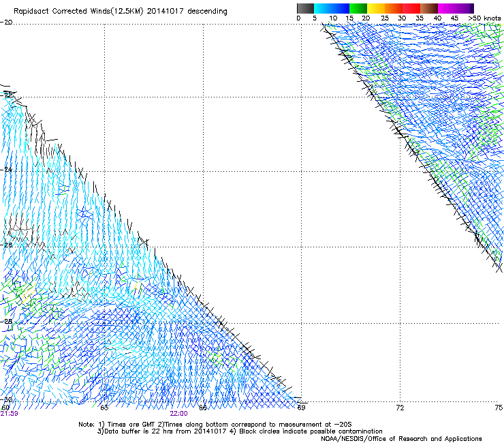Choose the red 30-35 knots legend swatch
The image size is (504, 443).
pyautogui.click(x=411, y=8)
